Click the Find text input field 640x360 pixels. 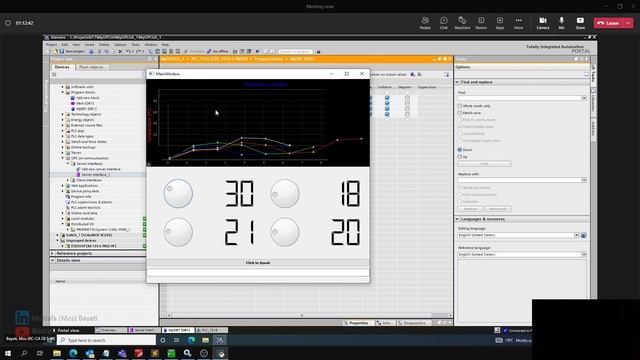(519, 98)
